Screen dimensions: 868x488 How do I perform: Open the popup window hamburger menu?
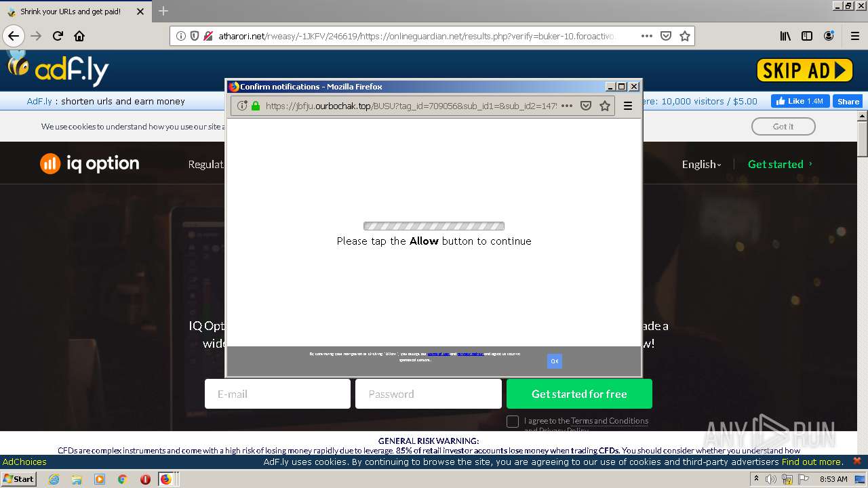pyautogui.click(x=628, y=106)
